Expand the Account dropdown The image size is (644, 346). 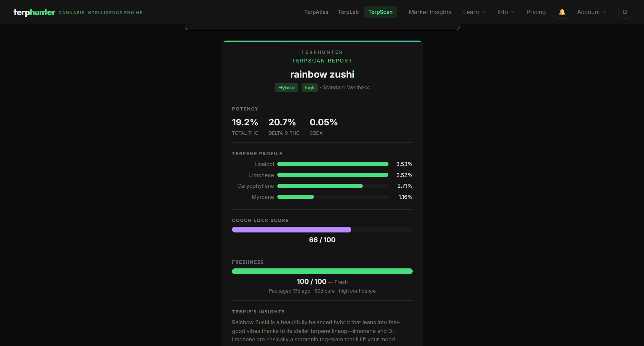pyautogui.click(x=591, y=12)
